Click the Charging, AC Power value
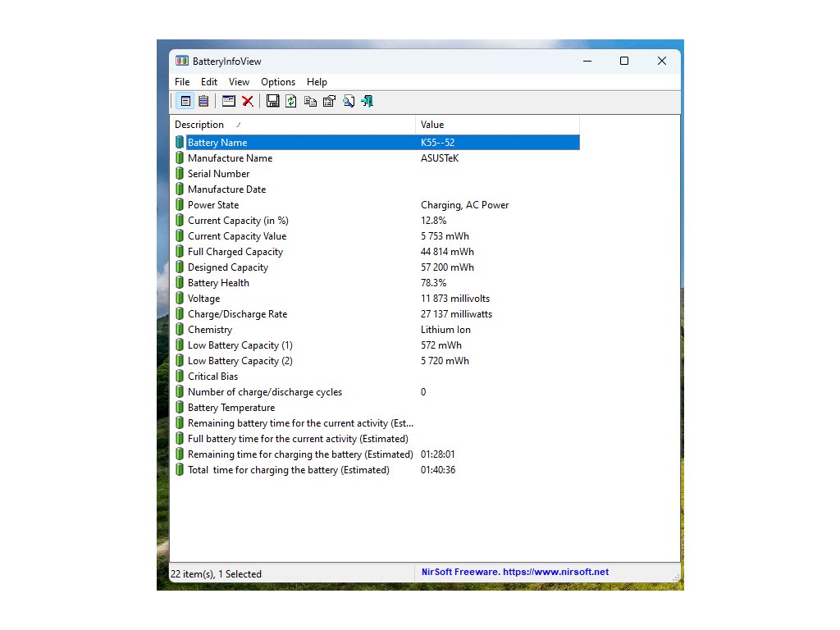The width and height of the screenshot is (840, 630). (464, 205)
